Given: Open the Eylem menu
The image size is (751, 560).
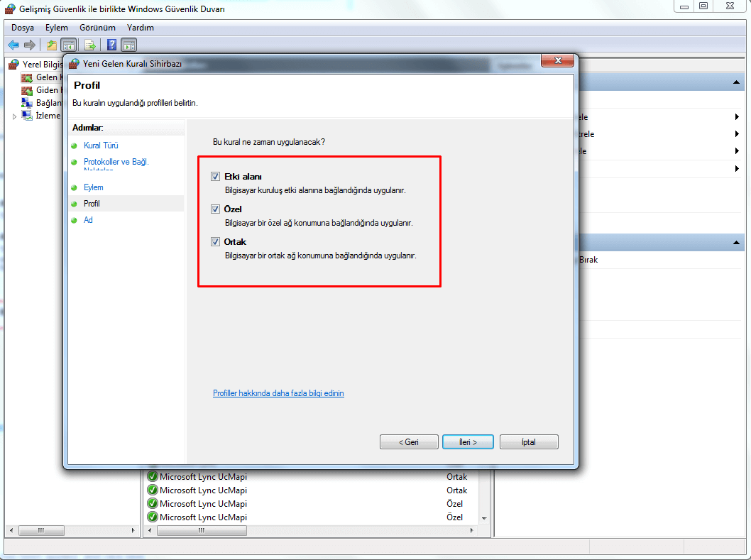Looking at the screenshot, I should [57, 28].
